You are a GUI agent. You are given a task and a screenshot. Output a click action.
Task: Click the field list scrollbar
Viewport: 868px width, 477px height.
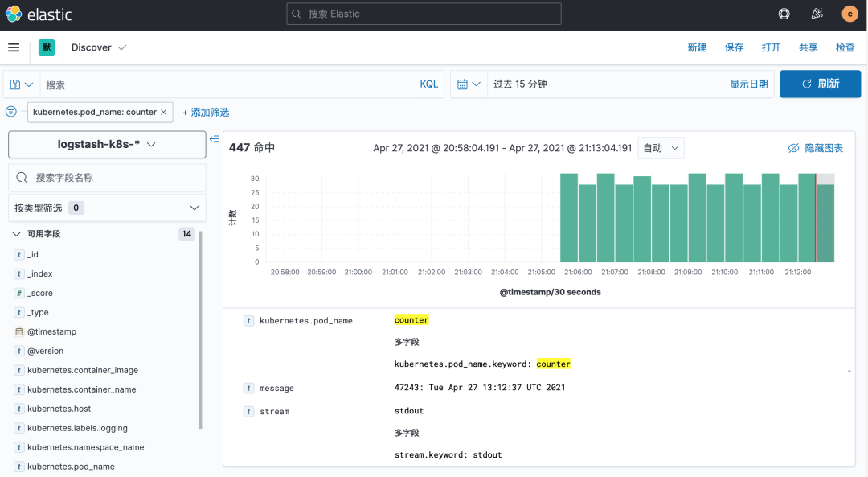pos(200,330)
